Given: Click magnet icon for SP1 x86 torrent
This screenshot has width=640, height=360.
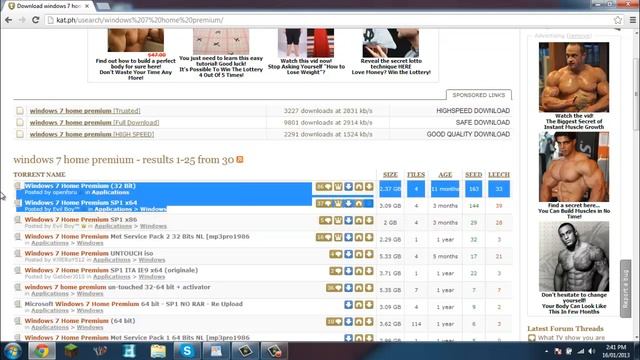Looking at the screenshot, I should [x=359, y=220].
